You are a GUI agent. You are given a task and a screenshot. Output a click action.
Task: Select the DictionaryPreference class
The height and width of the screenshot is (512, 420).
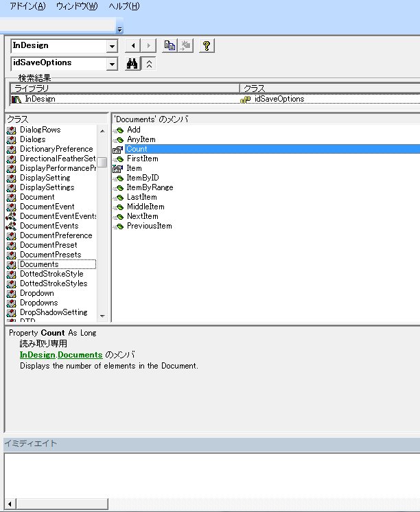pos(56,149)
